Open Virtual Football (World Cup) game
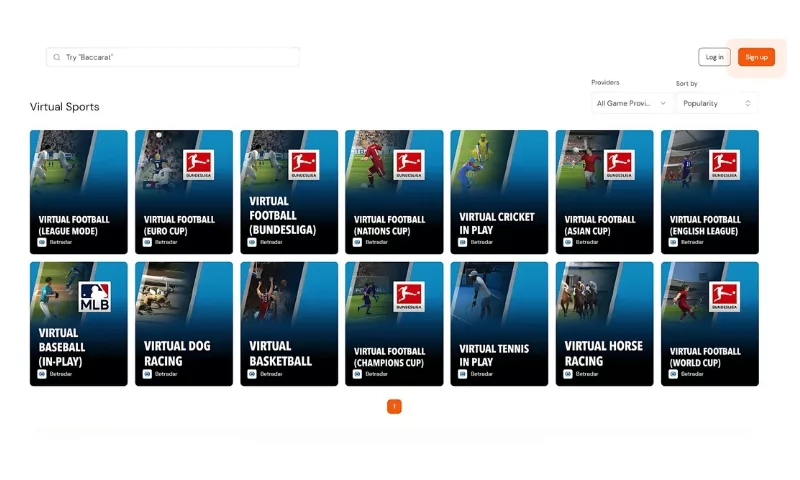The width and height of the screenshot is (800, 480). point(710,324)
